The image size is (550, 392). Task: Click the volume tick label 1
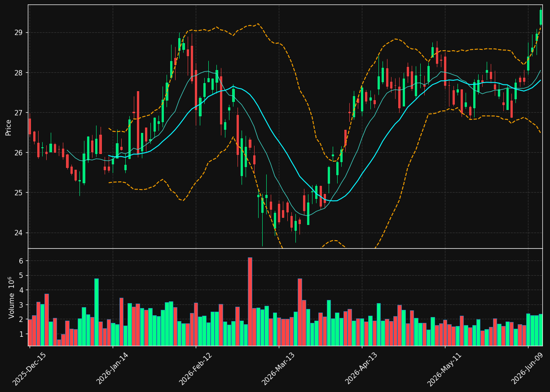(x=22, y=334)
